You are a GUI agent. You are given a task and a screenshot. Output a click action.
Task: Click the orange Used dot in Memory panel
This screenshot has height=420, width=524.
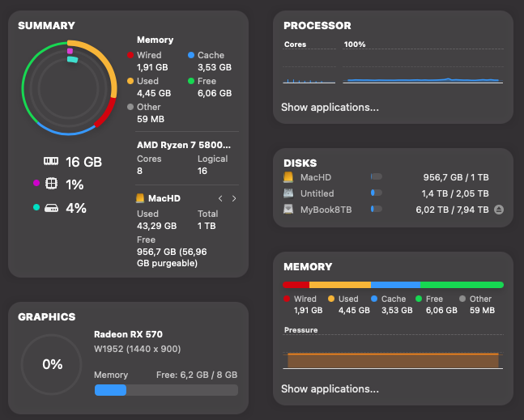(x=331, y=299)
